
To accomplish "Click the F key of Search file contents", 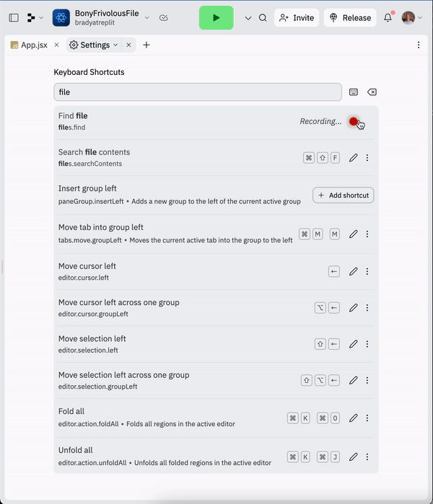I will point(335,158).
